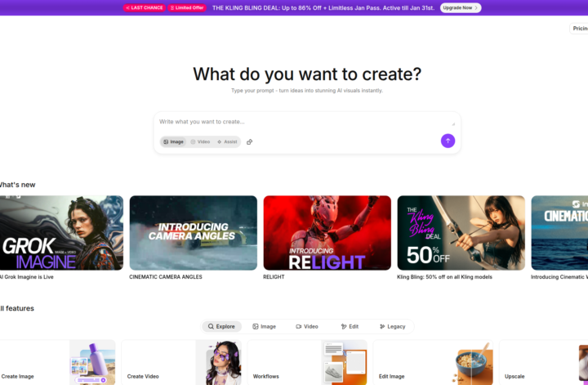This screenshot has width=588, height=385.
Task: Open the Video features tab
Action: point(307,326)
